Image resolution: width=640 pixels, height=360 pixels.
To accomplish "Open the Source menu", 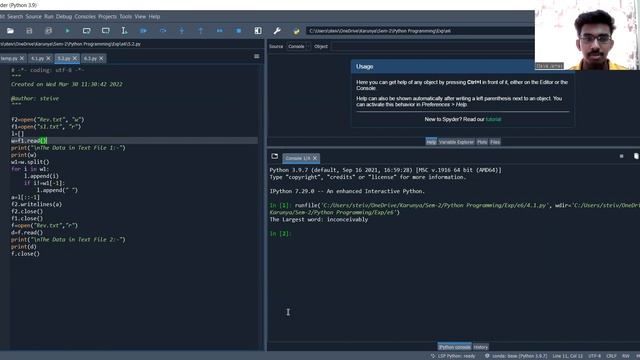I will (33, 17).
